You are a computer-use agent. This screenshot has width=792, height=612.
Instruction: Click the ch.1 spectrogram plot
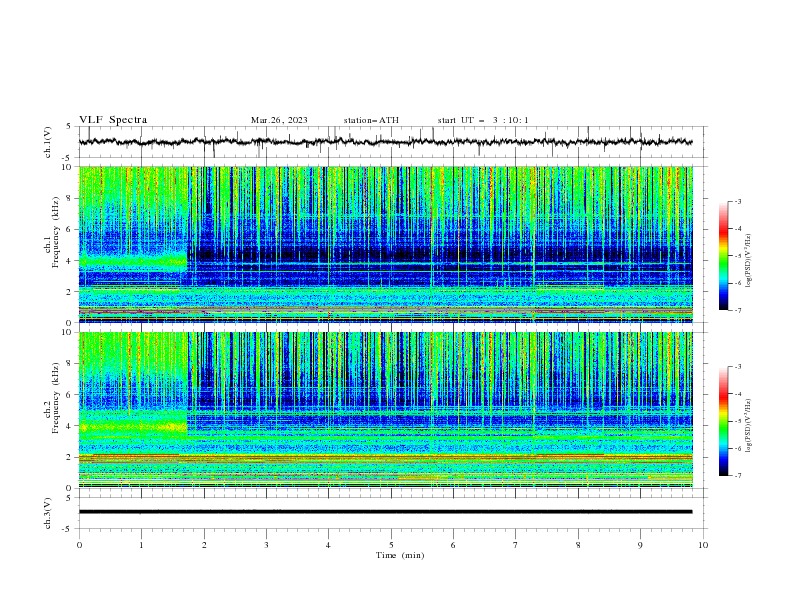click(386, 244)
